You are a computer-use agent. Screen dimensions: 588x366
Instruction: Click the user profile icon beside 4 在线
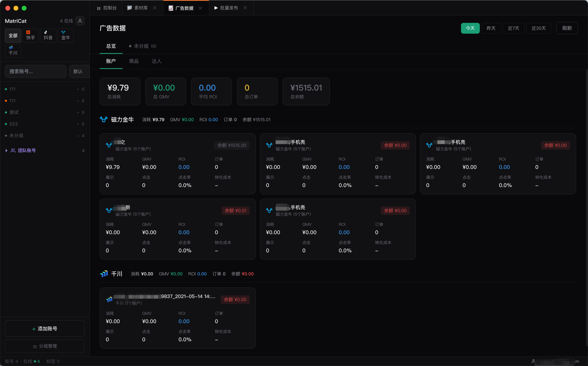tap(80, 21)
